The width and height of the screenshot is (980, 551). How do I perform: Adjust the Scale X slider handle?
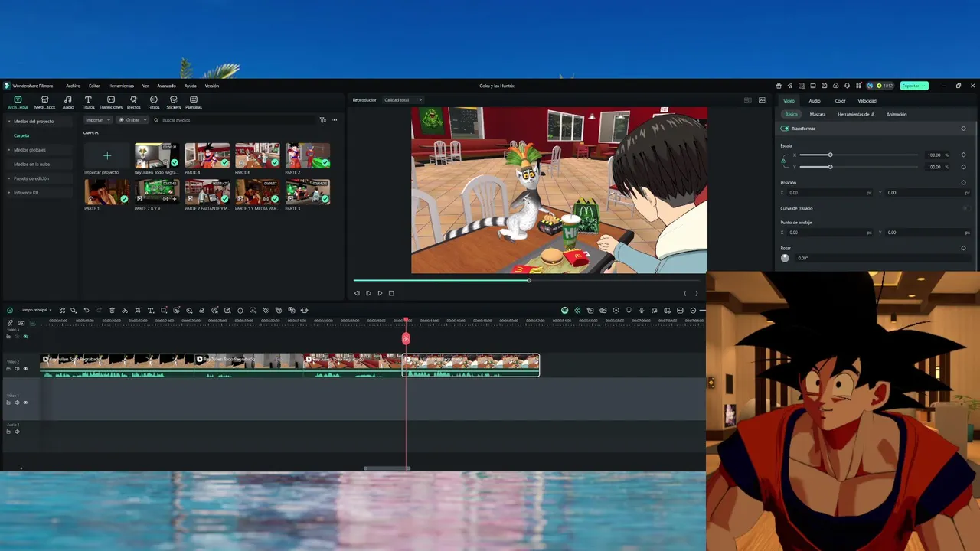click(x=830, y=155)
